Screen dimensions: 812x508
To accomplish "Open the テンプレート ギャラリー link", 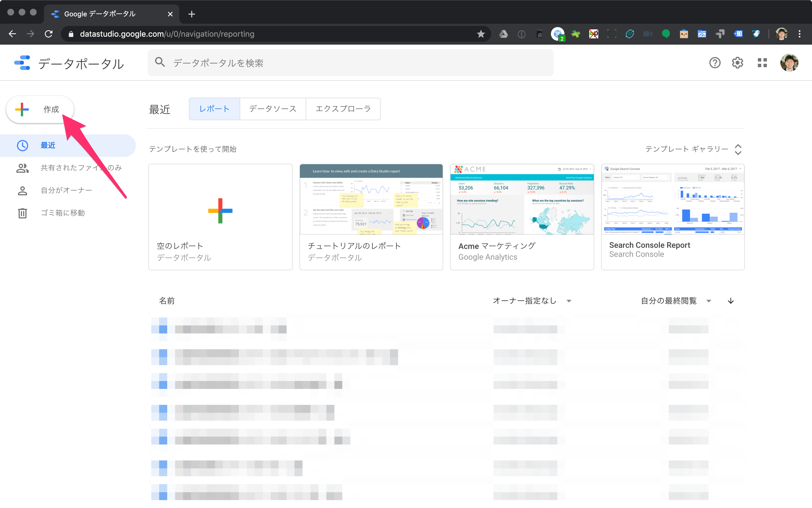I will pyautogui.click(x=687, y=149).
